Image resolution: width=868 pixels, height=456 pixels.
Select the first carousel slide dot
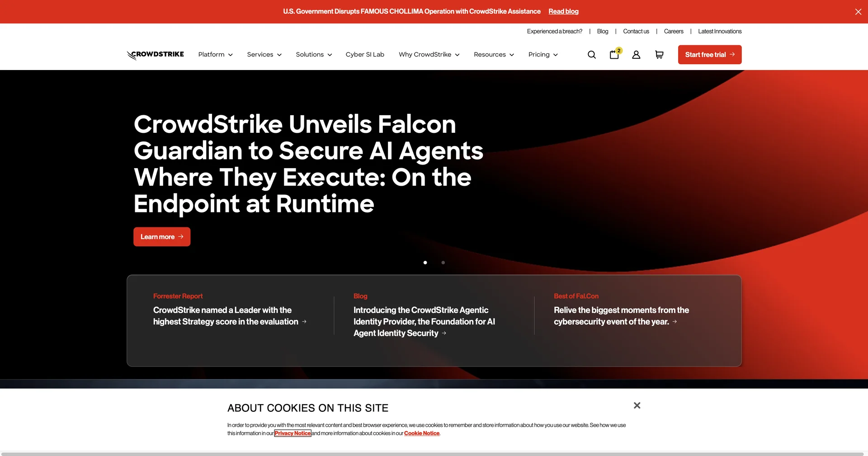[425, 263]
